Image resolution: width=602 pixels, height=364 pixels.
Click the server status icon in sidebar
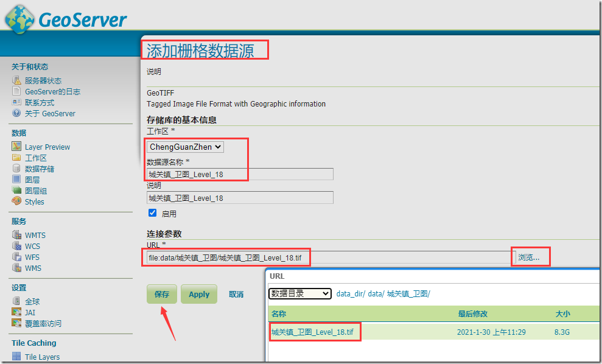[16, 80]
